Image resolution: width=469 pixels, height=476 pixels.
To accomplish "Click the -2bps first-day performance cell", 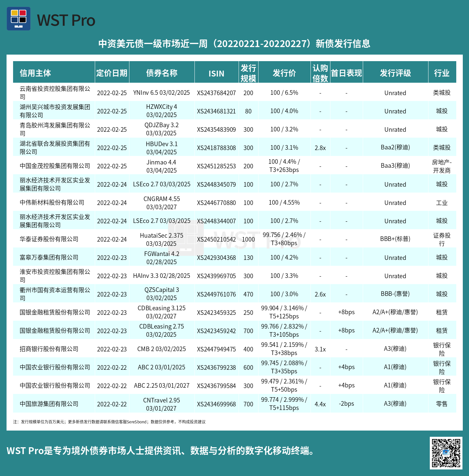I will 346,404.
